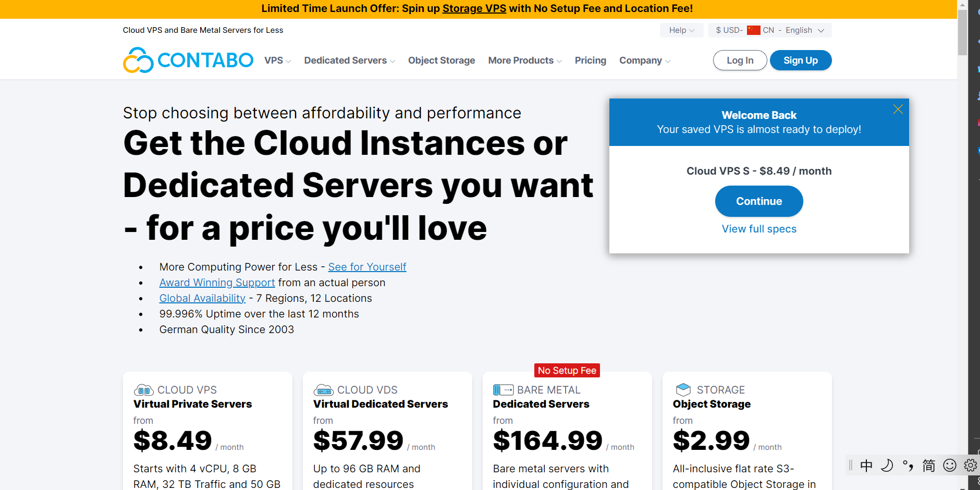980x490 pixels.
Task: Follow the See for Yourself link
Action: 367,267
